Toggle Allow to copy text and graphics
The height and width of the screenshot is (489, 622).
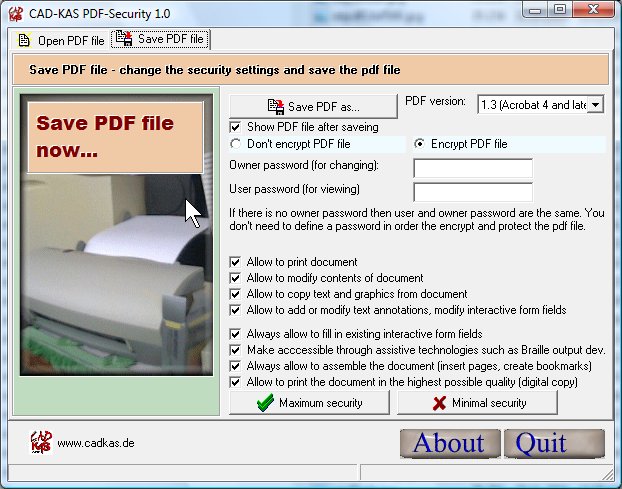click(236, 294)
